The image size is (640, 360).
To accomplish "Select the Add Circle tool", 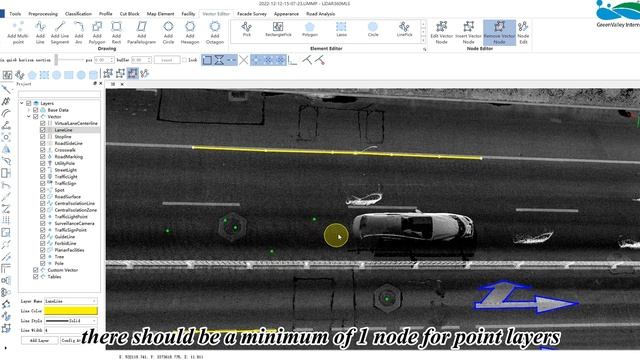I will pyautogui.click(x=168, y=33).
